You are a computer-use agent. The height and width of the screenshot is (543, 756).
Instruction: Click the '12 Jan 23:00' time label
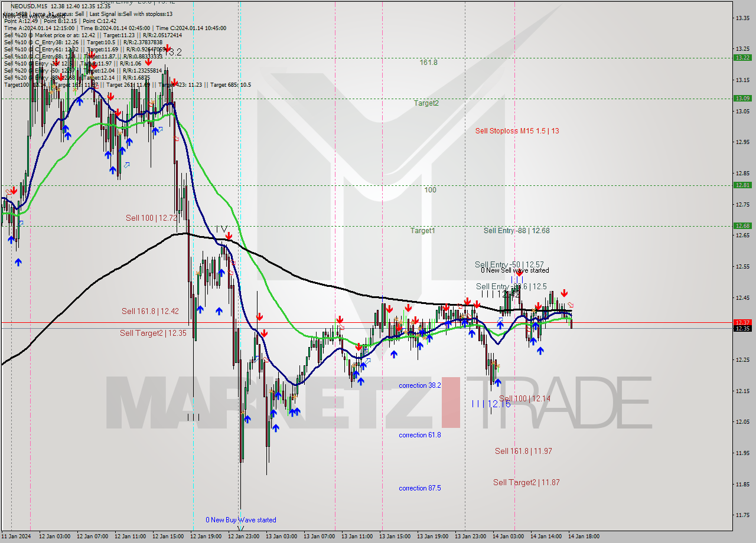(x=243, y=537)
